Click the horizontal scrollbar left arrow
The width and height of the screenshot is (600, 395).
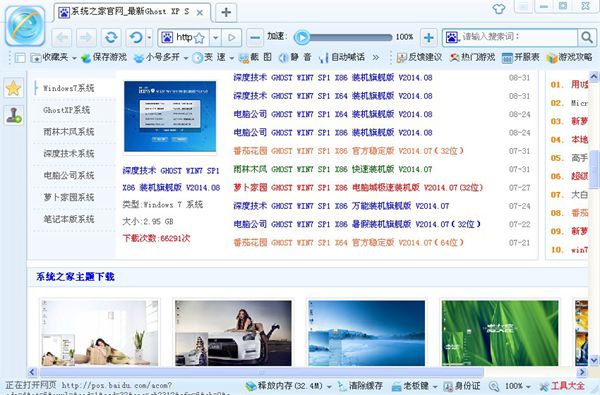click(32, 372)
